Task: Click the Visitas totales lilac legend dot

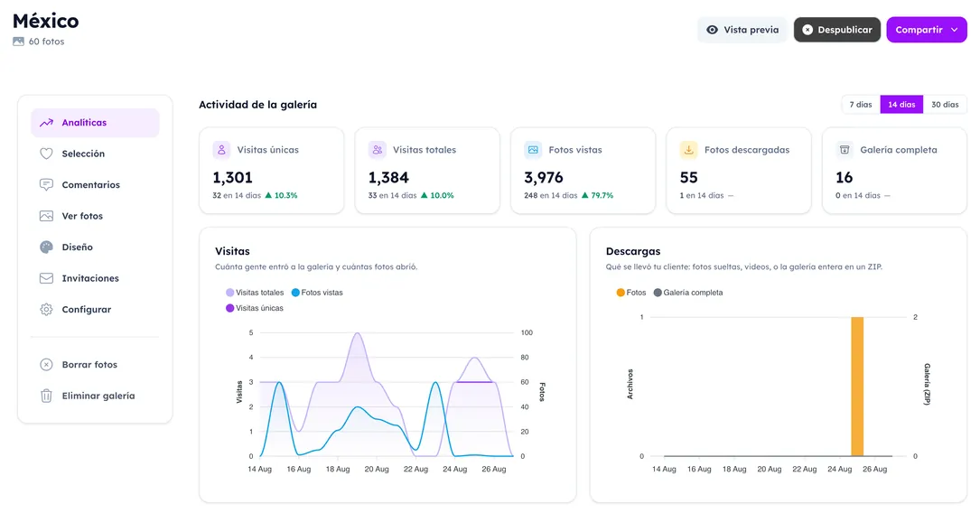Action: click(230, 293)
